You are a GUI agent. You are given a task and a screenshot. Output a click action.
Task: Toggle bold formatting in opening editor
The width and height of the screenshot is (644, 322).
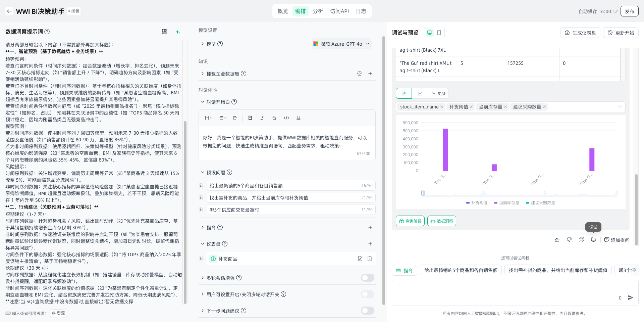pos(250,118)
